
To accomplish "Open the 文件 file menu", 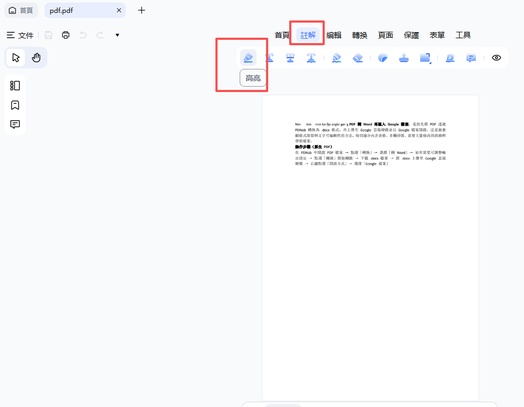I will click(20, 35).
